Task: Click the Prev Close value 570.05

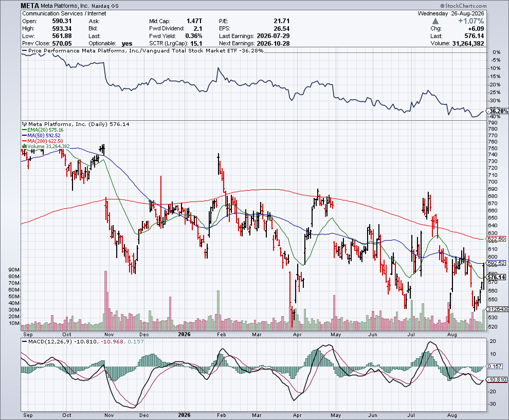Action: click(x=62, y=44)
